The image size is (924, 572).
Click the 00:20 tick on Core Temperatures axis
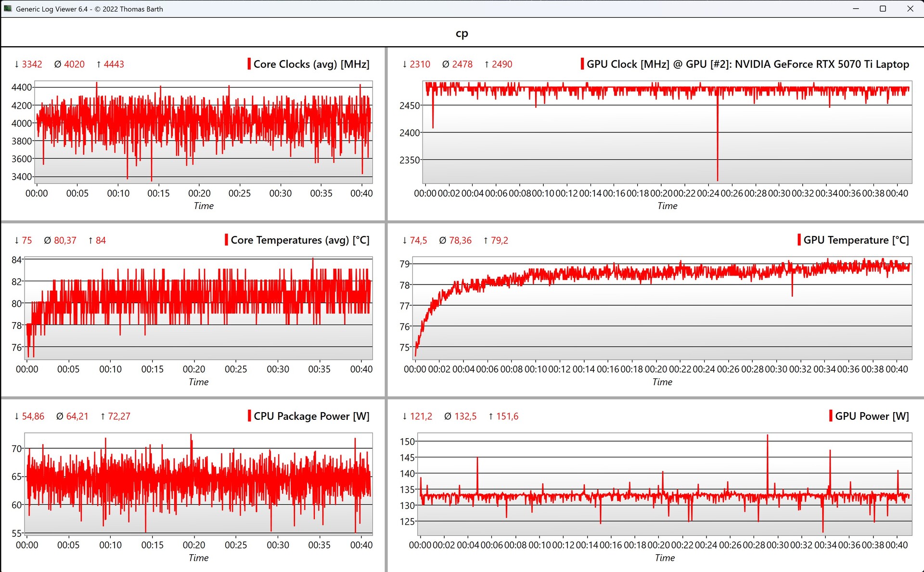194,369
